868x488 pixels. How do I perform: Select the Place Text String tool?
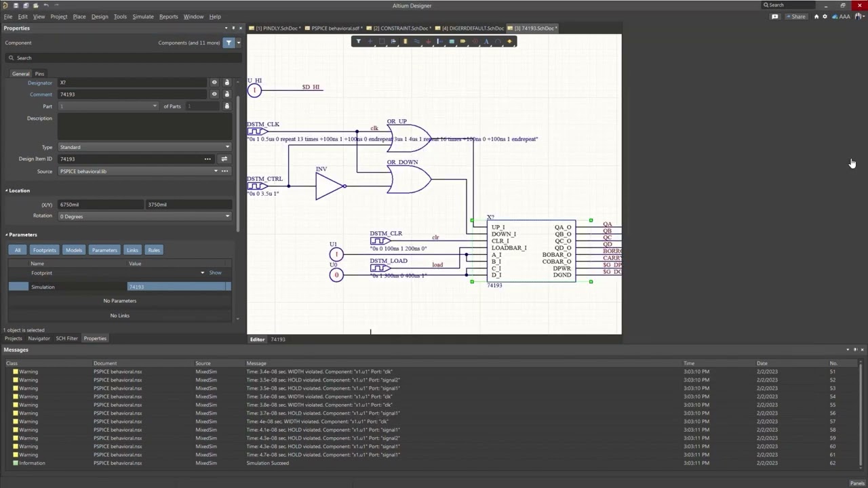(486, 41)
